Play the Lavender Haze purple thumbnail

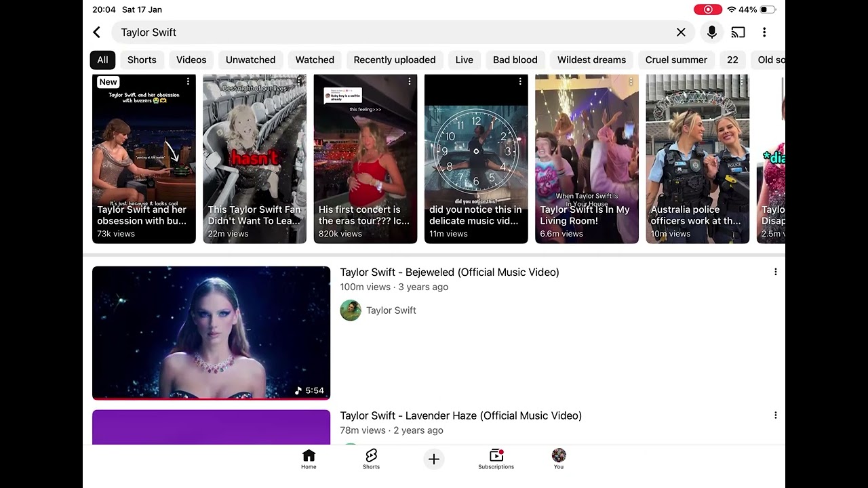click(211, 427)
